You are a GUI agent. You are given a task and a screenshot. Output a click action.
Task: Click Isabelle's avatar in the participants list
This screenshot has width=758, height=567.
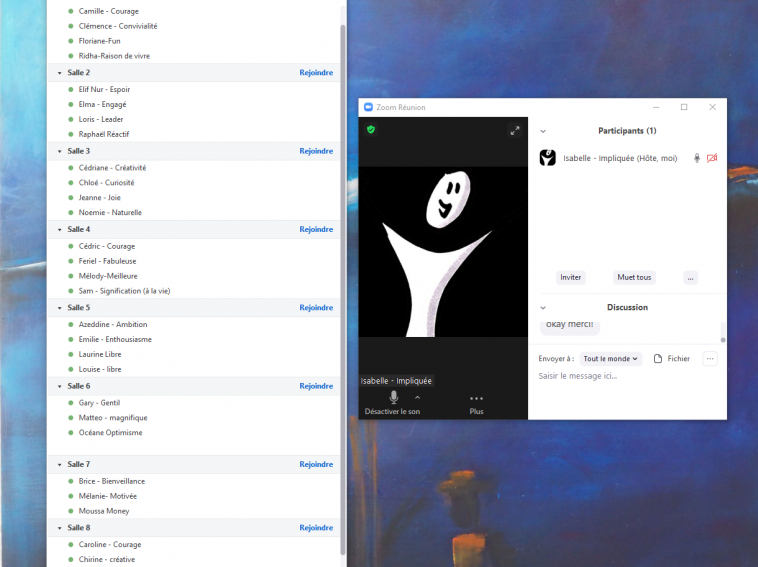tap(548, 158)
